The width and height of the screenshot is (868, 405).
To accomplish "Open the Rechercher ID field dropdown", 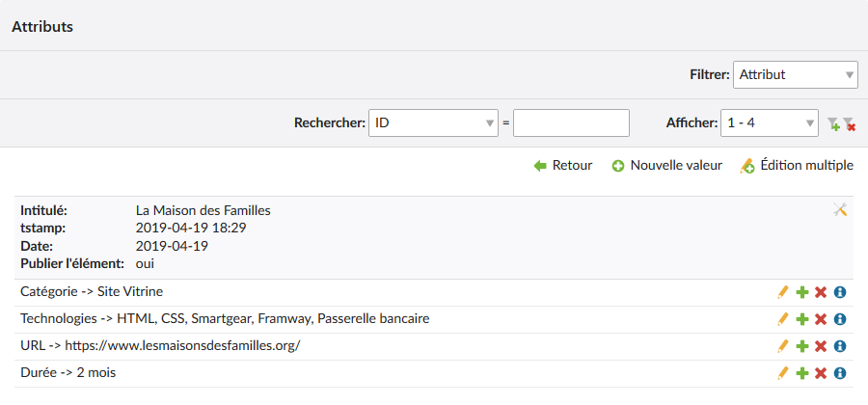I will click(x=433, y=122).
